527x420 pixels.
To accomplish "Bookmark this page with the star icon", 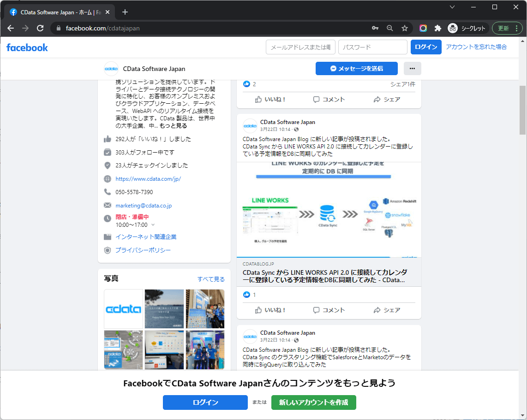I will coord(405,28).
